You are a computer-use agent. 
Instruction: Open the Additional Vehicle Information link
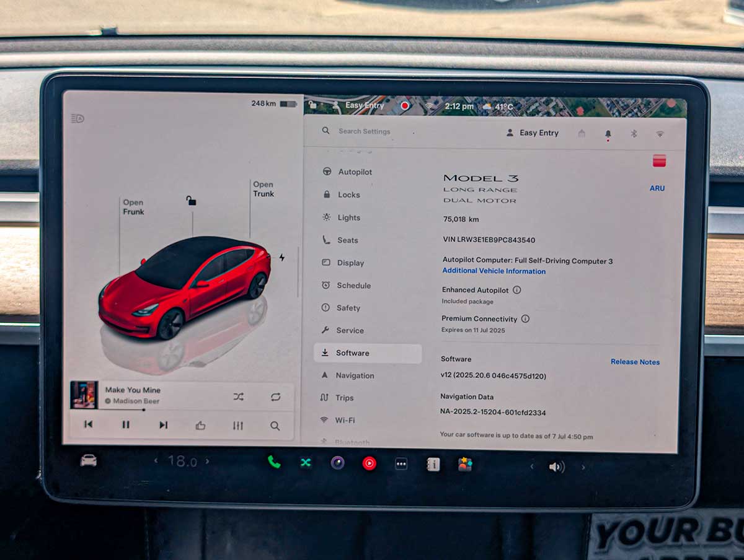tap(494, 271)
